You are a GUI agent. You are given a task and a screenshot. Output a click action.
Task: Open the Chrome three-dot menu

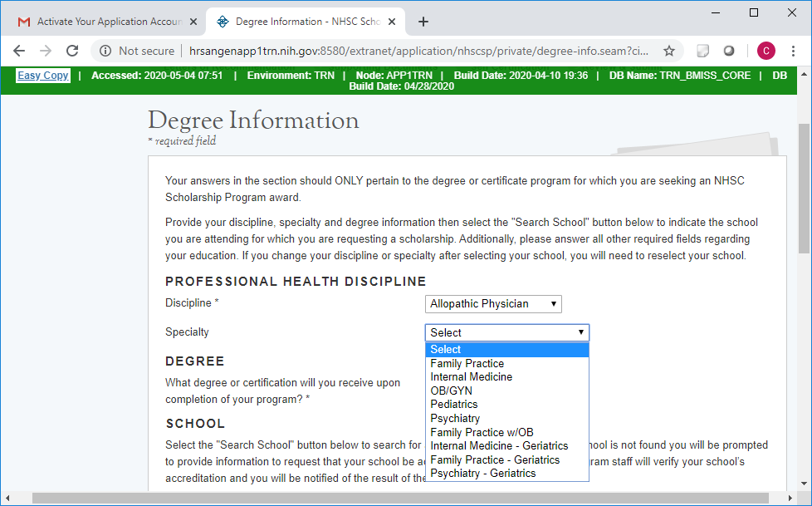pyautogui.click(x=793, y=51)
